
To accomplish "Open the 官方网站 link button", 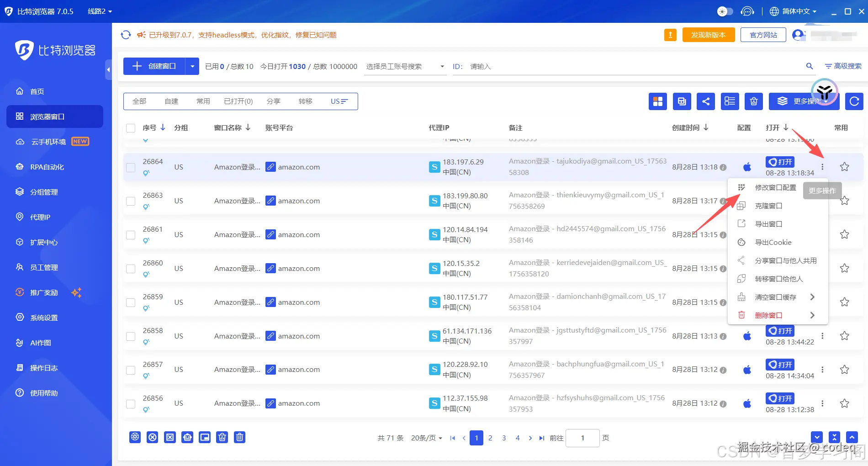I will pyautogui.click(x=763, y=35).
